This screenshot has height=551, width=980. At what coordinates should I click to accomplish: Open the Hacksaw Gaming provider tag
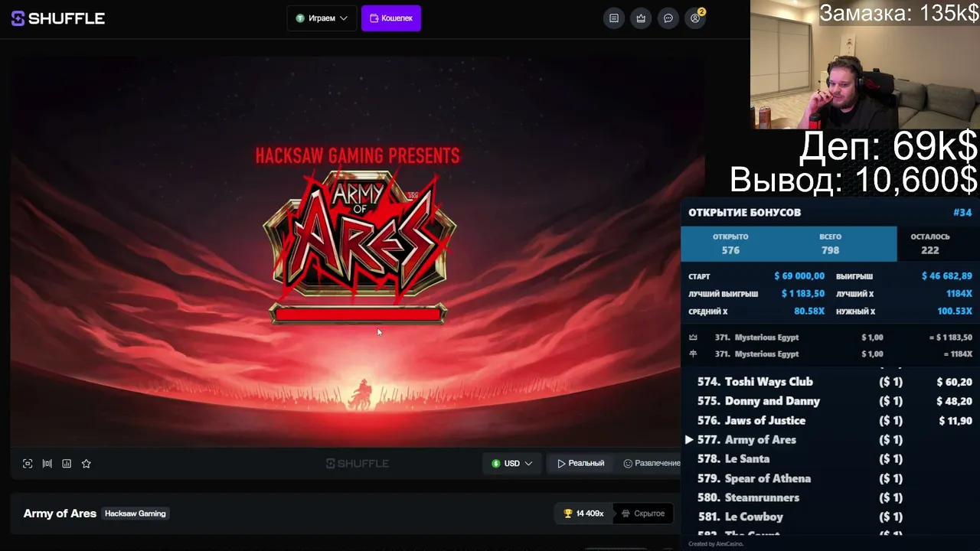[136, 514]
